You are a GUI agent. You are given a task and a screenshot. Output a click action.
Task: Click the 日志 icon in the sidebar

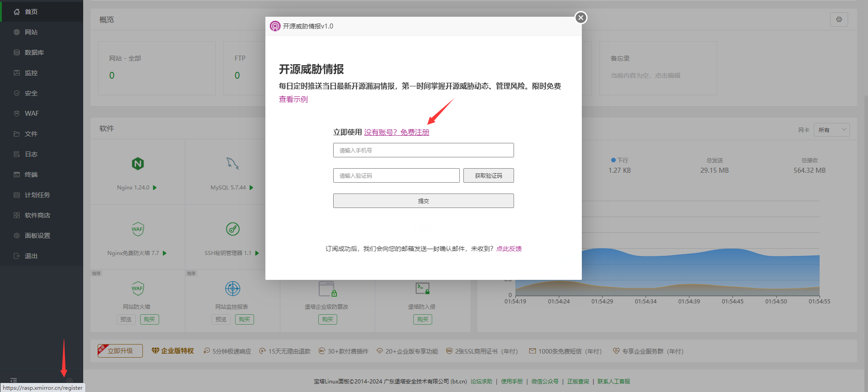point(17,154)
